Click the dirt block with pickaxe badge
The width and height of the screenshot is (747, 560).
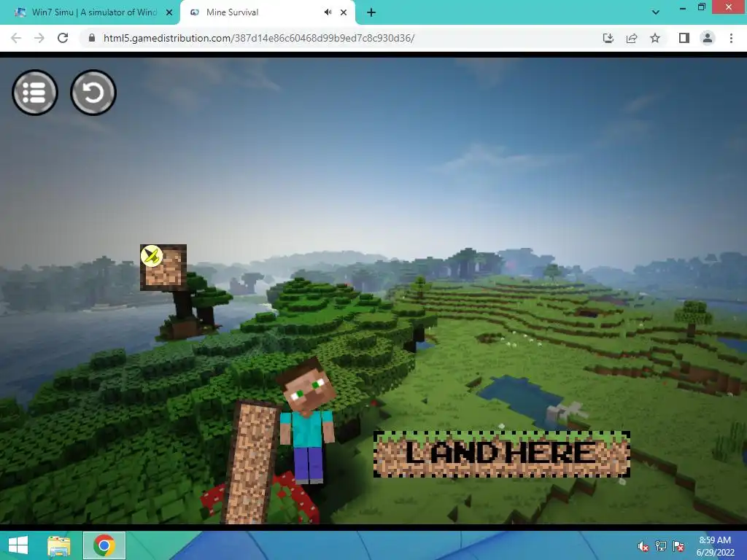tap(163, 267)
